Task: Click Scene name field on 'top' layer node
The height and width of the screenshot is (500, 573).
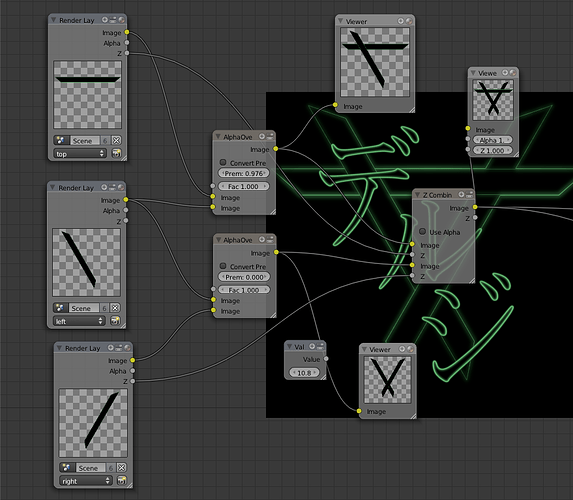Action: pyautogui.click(x=84, y=140)
